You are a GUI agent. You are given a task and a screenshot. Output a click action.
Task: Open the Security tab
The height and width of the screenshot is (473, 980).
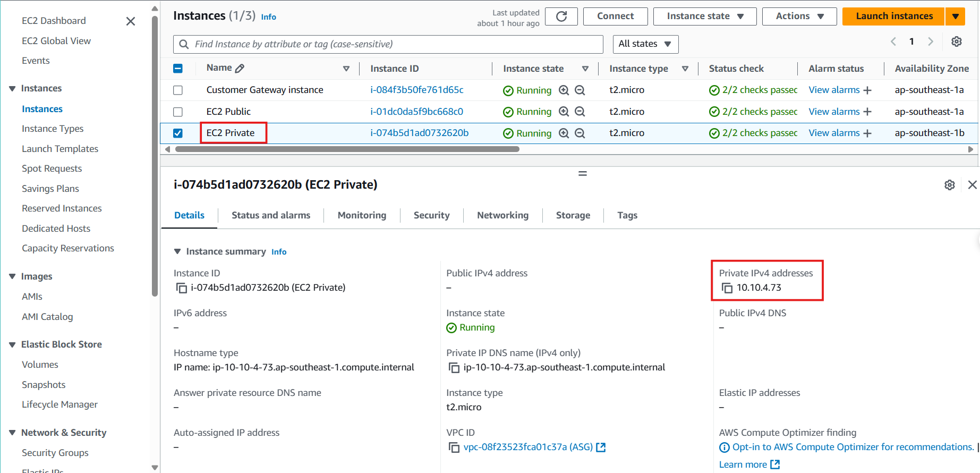pos(431,215)
